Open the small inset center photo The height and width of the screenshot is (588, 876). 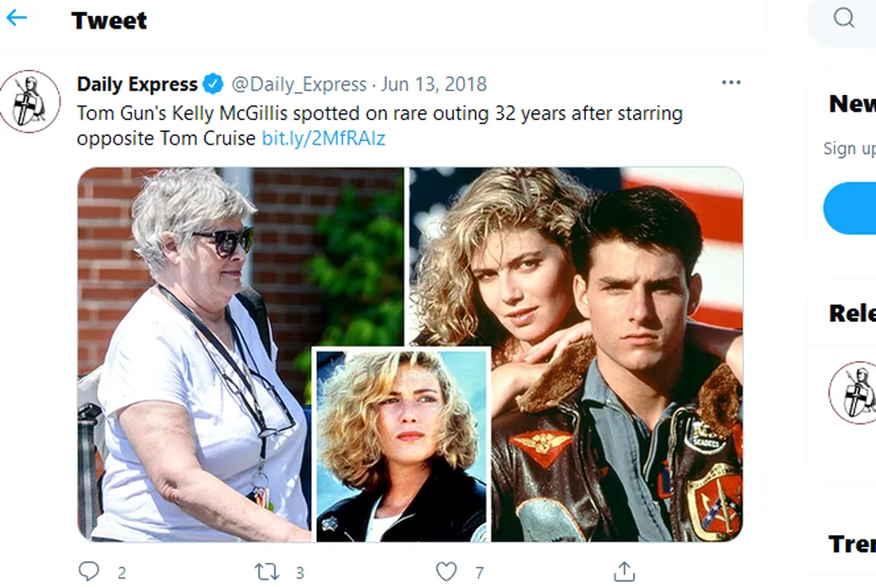pyautogui.click(x=400, y=445)
